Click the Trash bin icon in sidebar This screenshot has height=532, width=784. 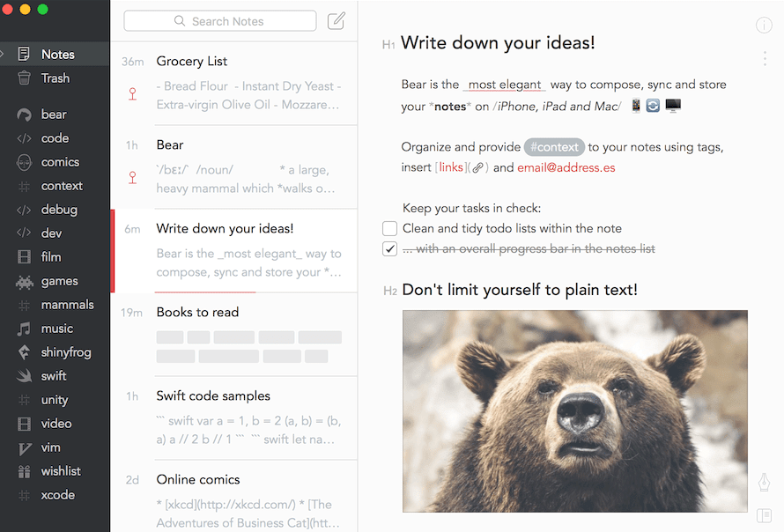pos(25,78)
